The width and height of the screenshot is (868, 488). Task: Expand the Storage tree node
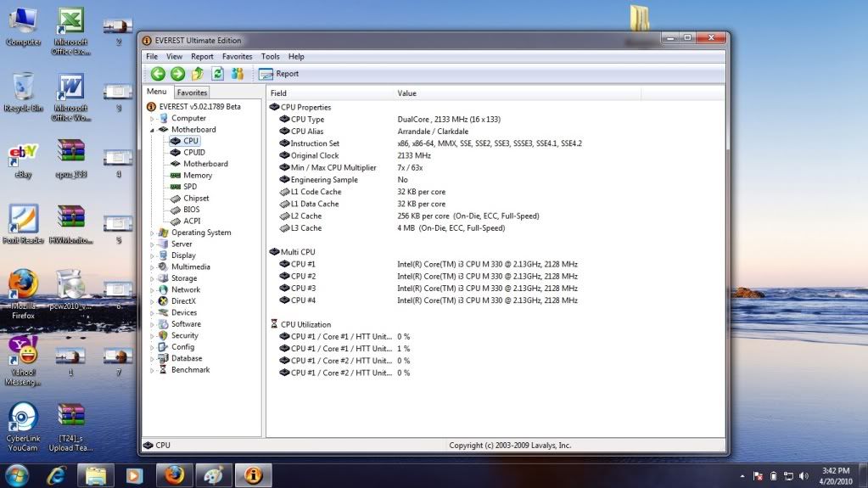152,278
